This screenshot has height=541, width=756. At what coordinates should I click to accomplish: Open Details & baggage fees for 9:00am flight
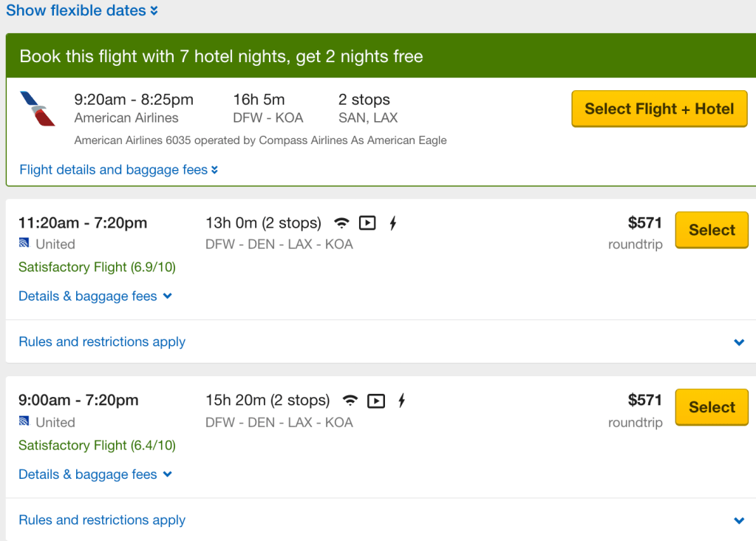[x=95, y=474]
